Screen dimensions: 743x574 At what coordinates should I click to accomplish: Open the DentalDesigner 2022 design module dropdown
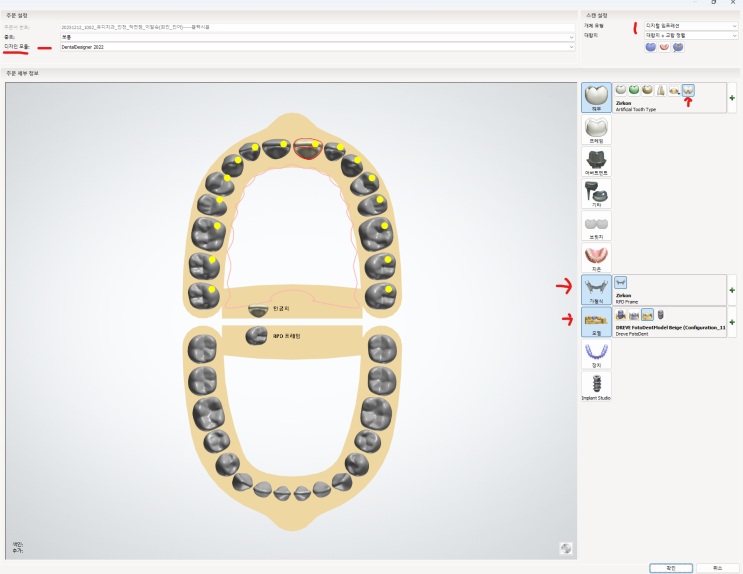pyautogui.click(x=317, y=47)
